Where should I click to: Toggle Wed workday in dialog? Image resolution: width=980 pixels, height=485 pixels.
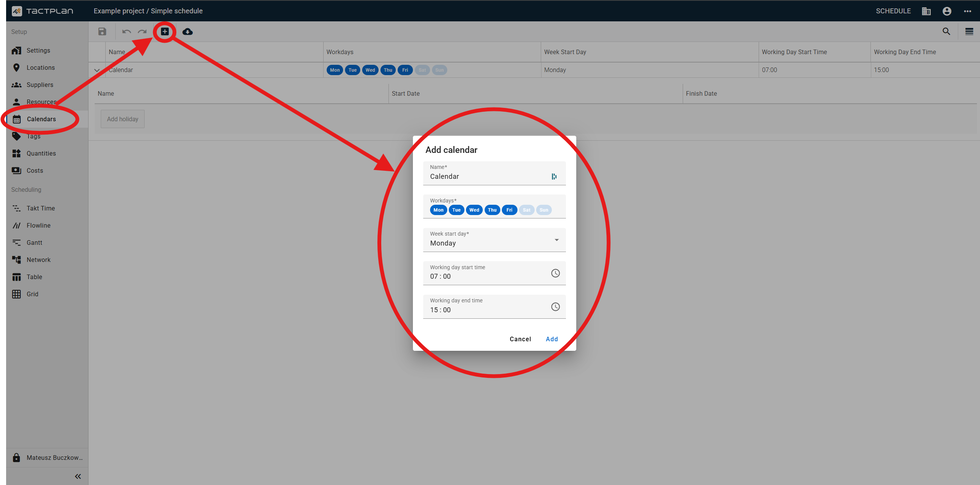474,210
